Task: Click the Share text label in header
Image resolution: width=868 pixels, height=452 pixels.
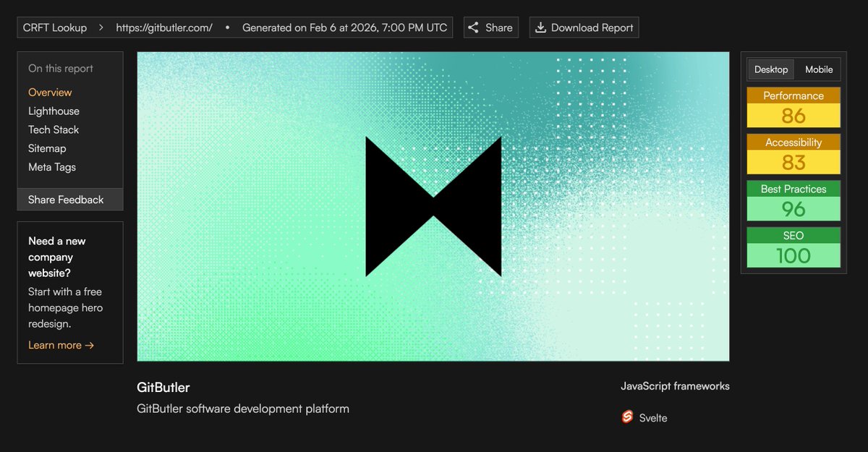Action: [x=499, y=27]
